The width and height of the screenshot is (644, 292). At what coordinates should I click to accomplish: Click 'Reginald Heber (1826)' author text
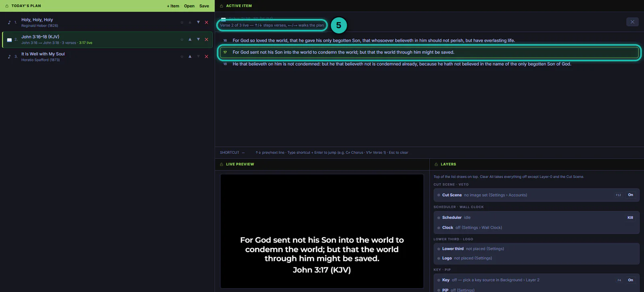[40, 26]
